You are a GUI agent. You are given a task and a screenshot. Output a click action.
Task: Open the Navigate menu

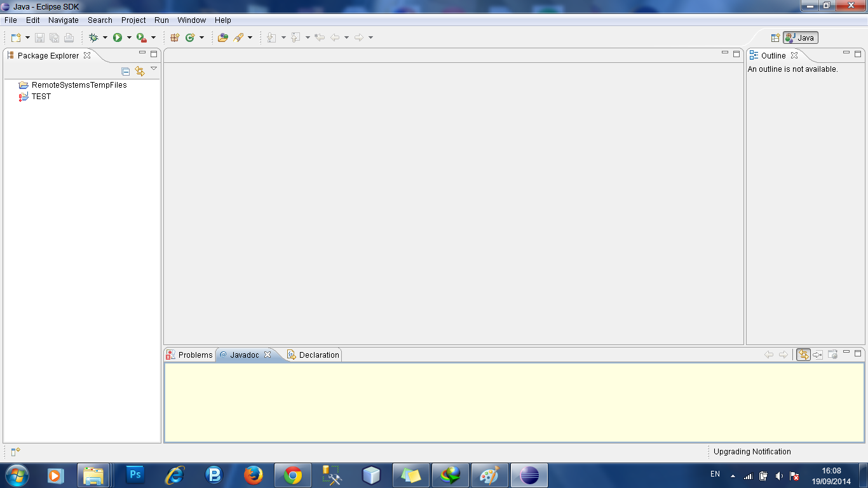point(64,20)
